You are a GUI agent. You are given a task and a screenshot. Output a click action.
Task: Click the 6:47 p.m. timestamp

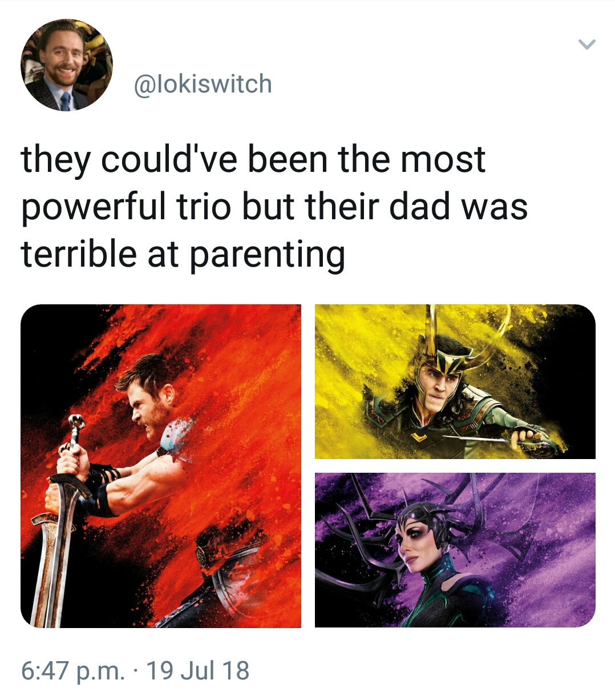[73, 670]
